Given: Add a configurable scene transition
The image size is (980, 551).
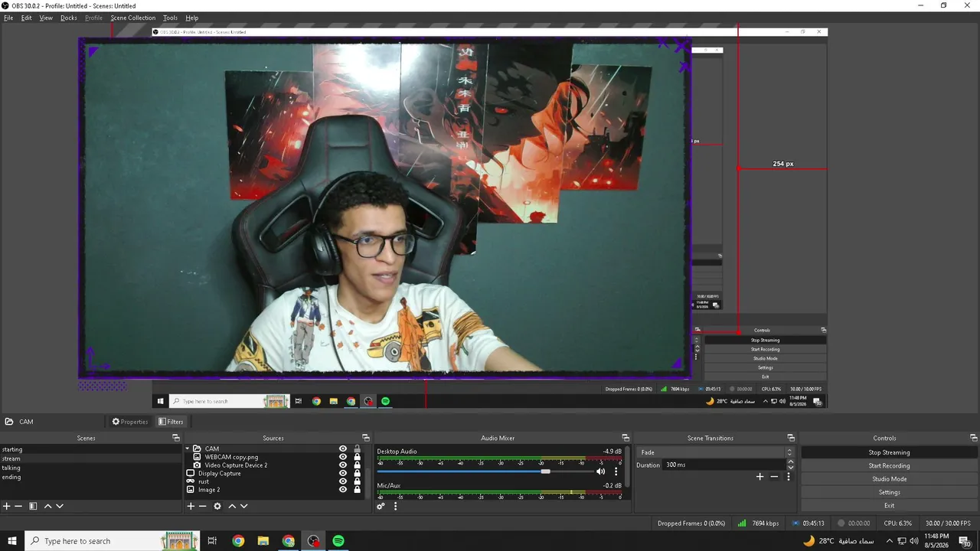Looking at the screenshot, I should click(759, 477).
